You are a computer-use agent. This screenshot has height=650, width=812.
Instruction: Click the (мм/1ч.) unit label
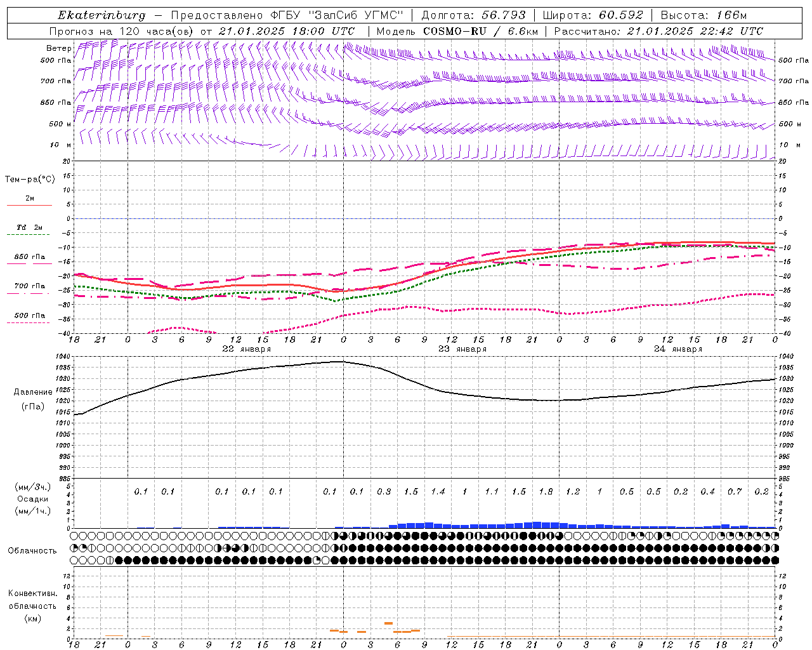[x=33, y=512]
